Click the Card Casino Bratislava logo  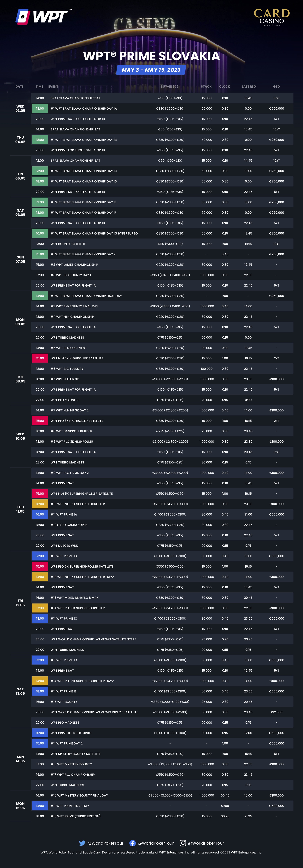pos(272,18)
